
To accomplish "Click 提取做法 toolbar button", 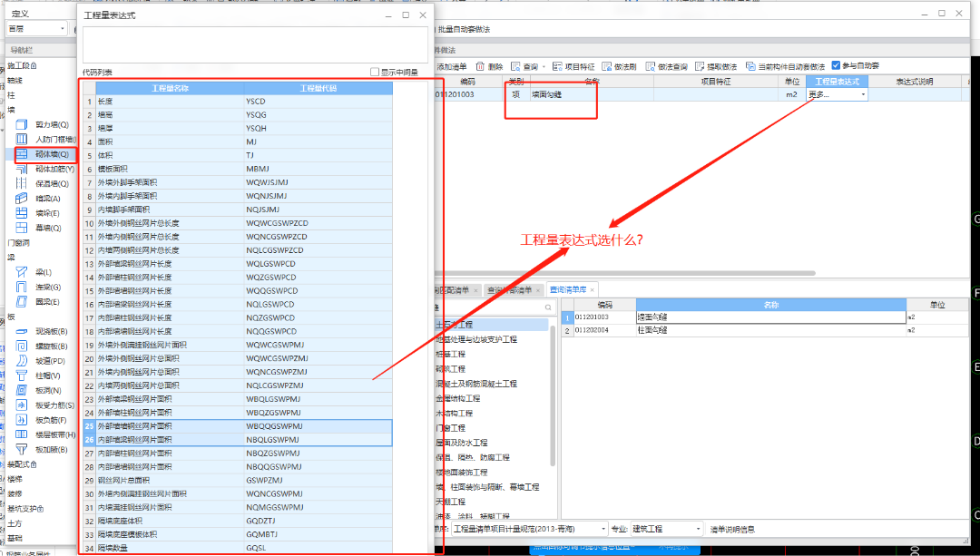I will point(716,66).
